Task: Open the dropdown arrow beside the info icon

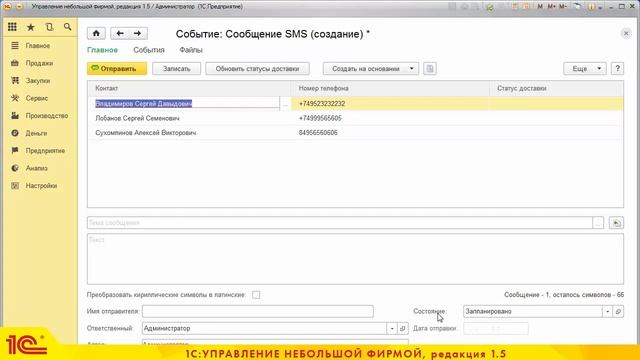Action: pyautogui.click(x=600, y=7)
